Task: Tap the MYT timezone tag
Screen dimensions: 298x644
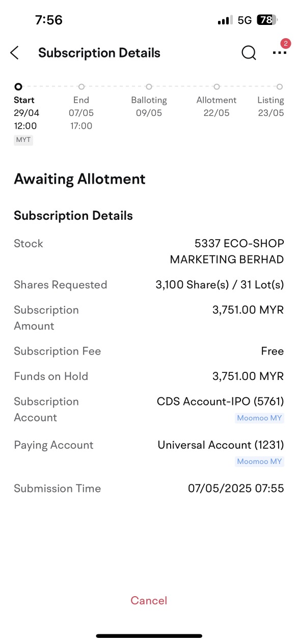Action: (23, 140)
